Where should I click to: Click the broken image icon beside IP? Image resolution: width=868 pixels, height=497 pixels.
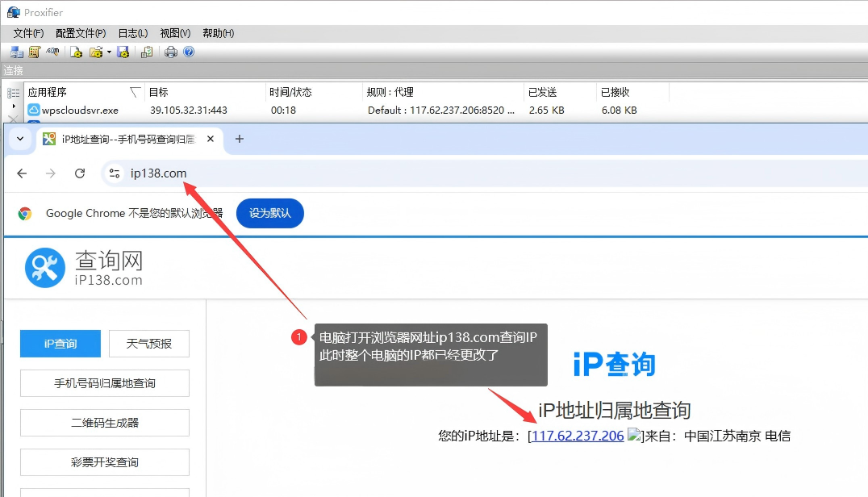(x=634, y=435)
